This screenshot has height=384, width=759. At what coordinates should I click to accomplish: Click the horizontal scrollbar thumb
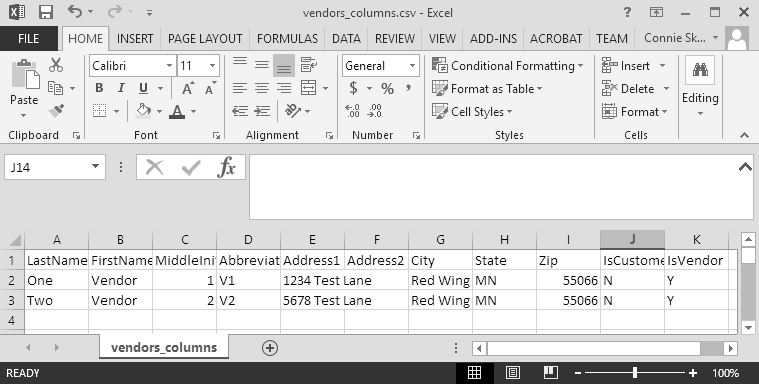tap(593, 348)
